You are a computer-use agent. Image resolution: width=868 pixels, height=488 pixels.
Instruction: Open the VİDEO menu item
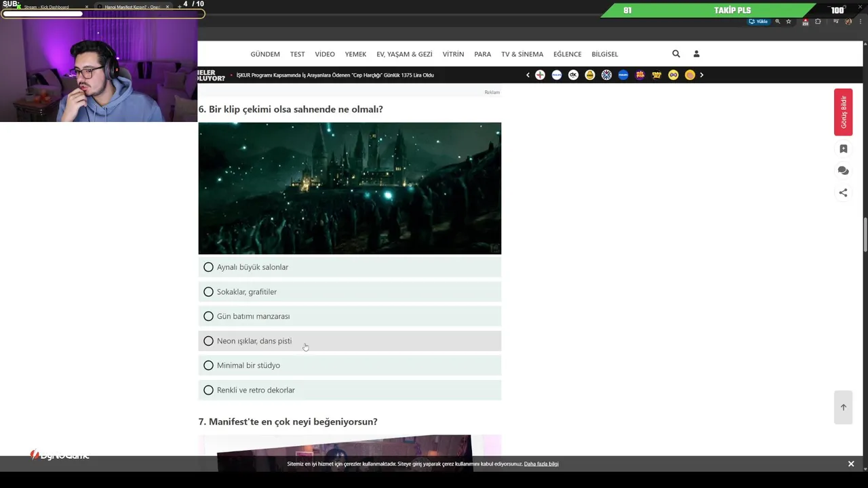(x=325, y=54)
